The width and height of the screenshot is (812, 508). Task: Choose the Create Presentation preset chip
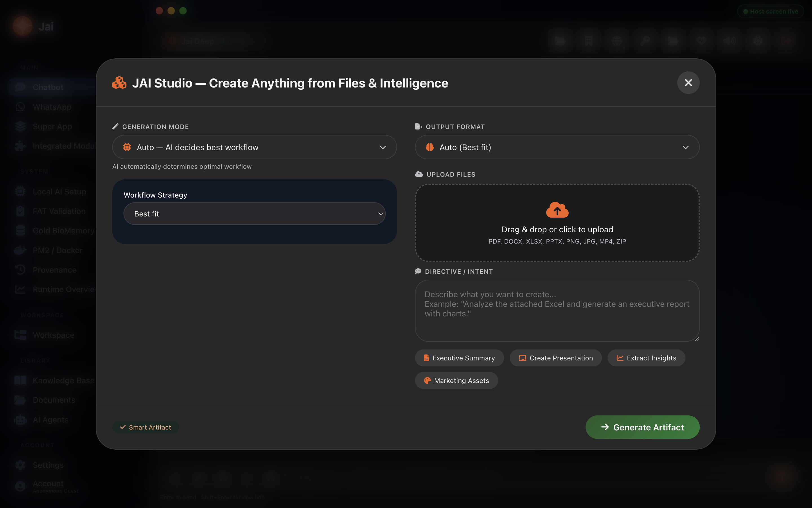click(556, 358)
